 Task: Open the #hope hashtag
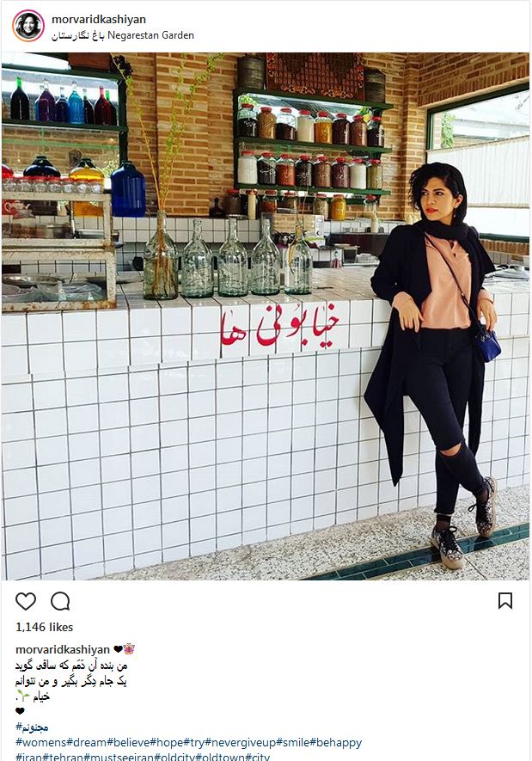pyautogui.click(x=167, y=743)
